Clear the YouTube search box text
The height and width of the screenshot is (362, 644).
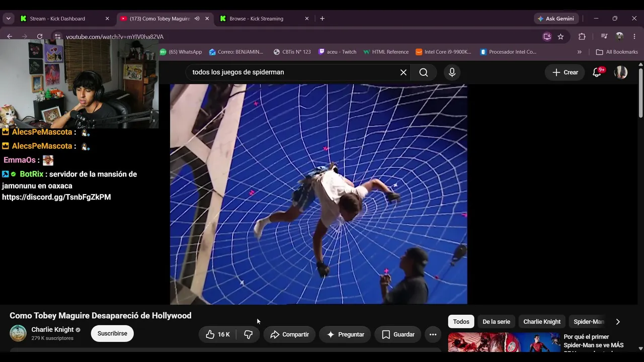403,72
